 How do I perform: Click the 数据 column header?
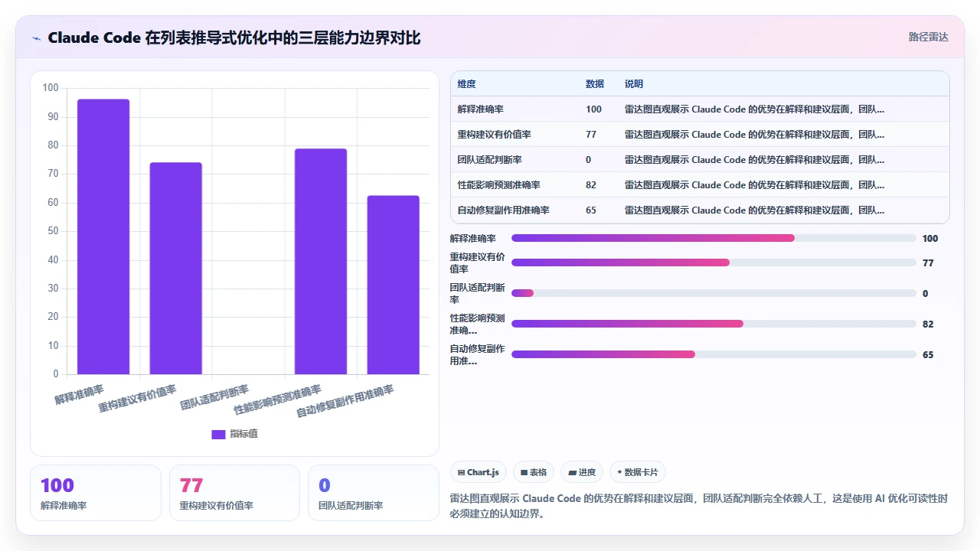click(595, 83)
